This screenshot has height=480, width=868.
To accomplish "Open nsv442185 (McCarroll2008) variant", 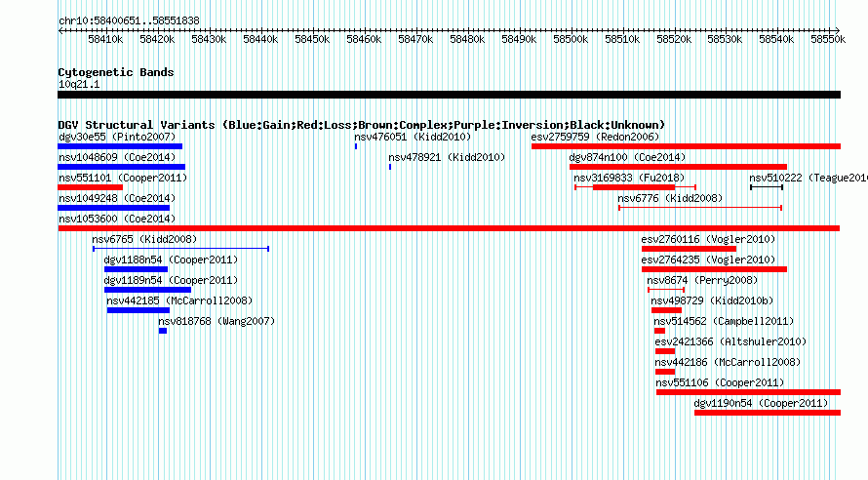I will 179,300.
